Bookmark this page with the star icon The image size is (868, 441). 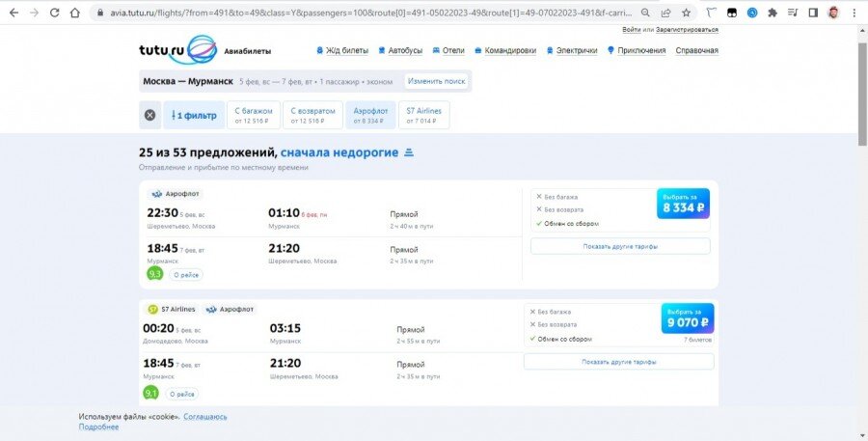[x=687, y=13]
